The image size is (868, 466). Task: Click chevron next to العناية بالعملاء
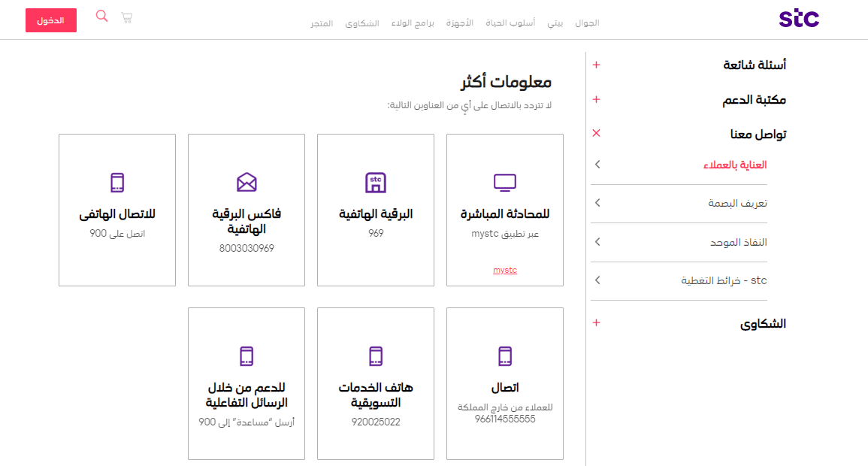click(x=597, y=165)
